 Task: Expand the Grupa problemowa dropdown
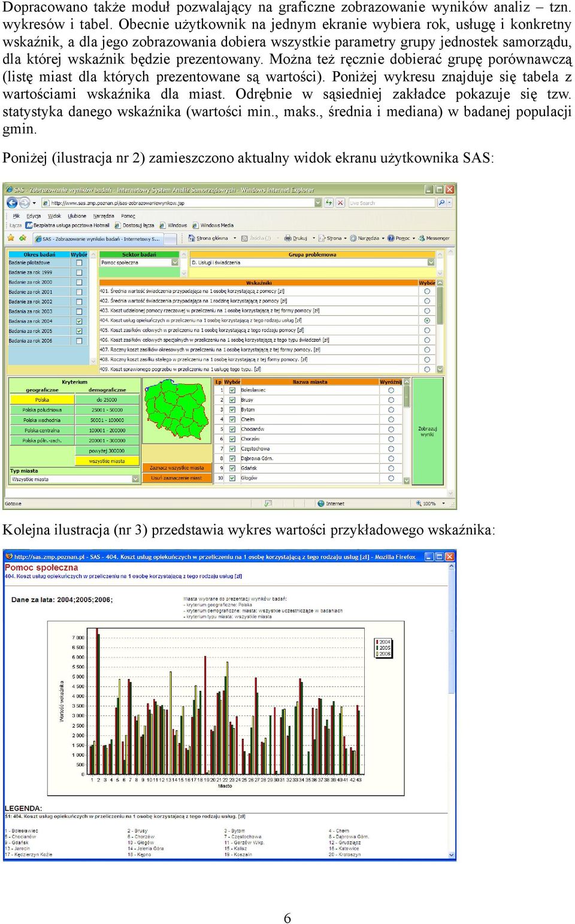(x=431, y=262)
